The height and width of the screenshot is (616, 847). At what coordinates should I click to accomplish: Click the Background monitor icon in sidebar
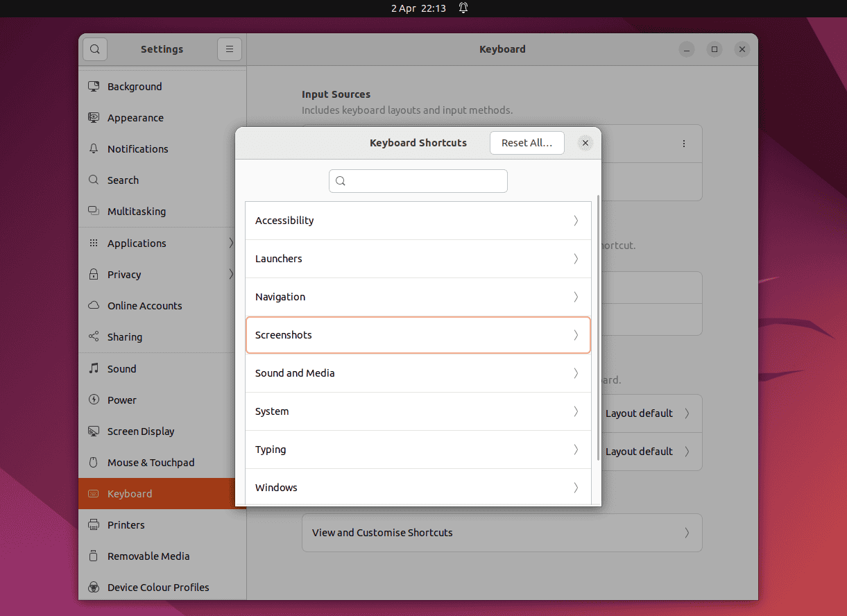pyautogui.click(x=94, y=87)
